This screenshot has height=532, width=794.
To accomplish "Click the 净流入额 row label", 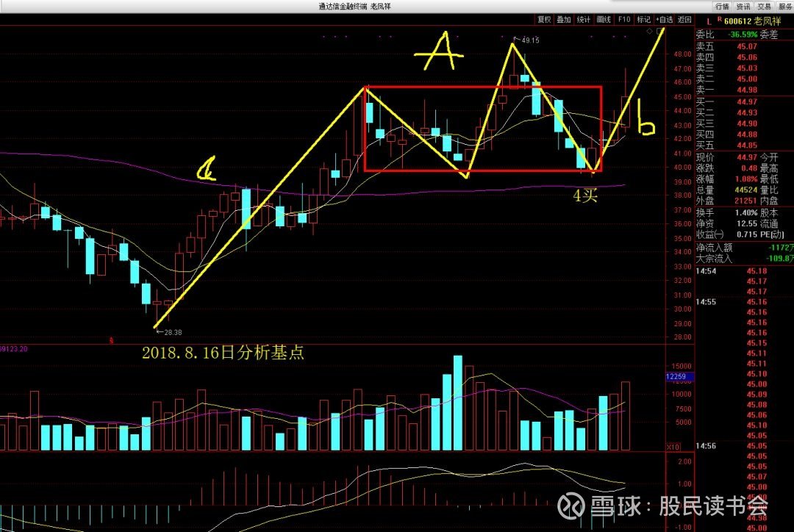I will pos(714,248).
